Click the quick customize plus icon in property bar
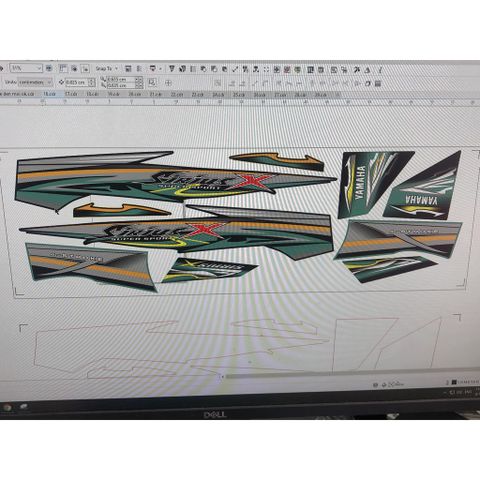Viewport: 480px width, 480px height. pyautogui.click(x=168, y=83)
